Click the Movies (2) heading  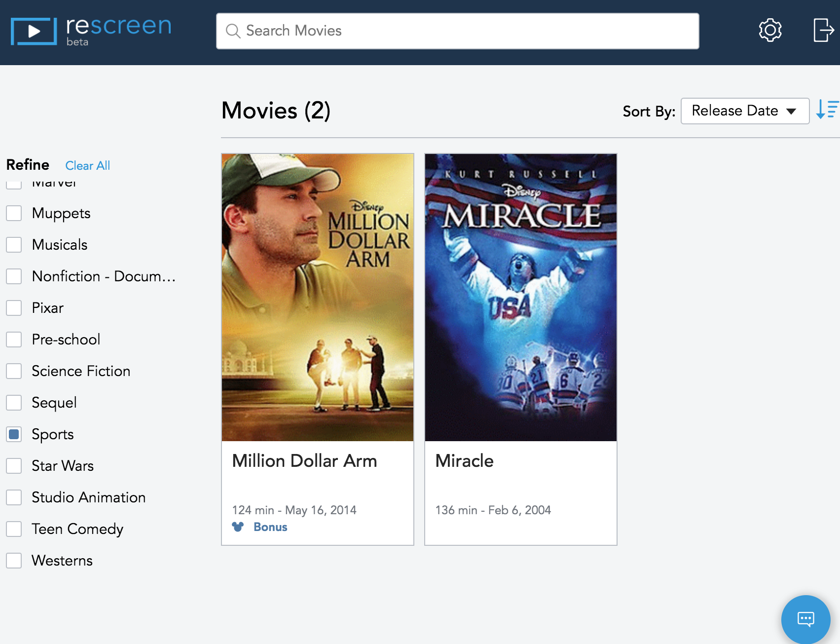point(276,111)
